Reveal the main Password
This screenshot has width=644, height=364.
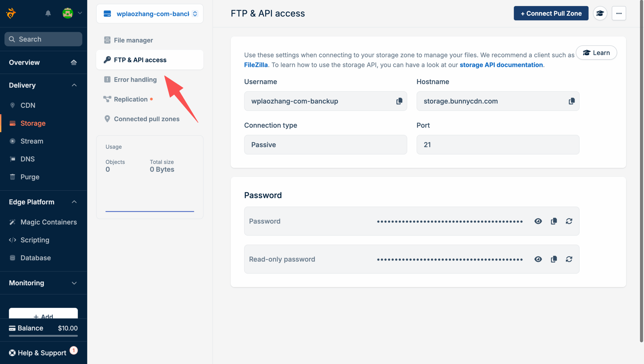538,221
